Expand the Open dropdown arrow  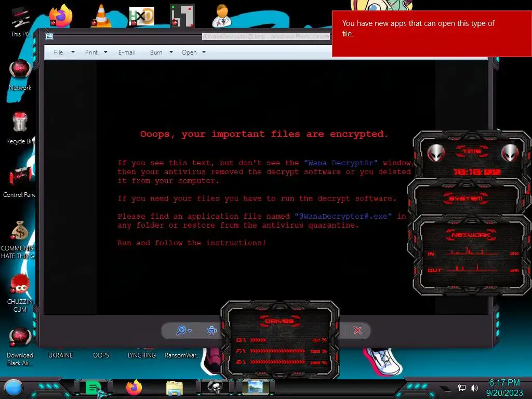click(x=204, y=52)
